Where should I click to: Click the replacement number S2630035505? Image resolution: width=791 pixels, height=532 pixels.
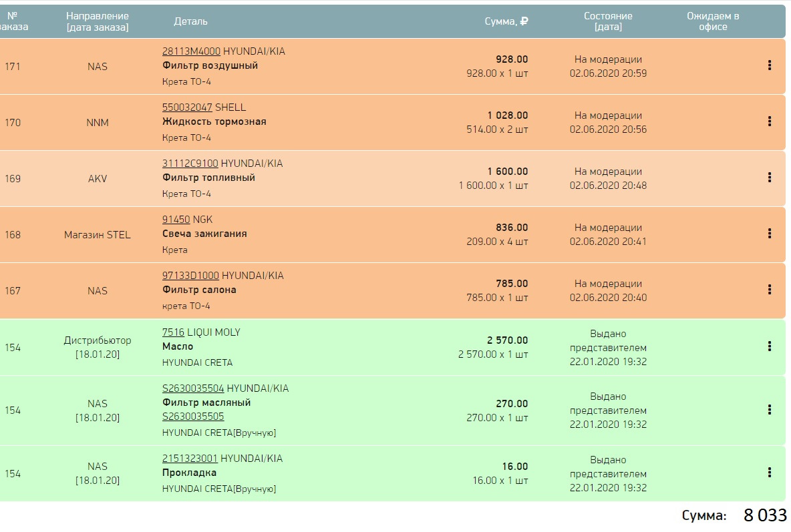(193, 417)
